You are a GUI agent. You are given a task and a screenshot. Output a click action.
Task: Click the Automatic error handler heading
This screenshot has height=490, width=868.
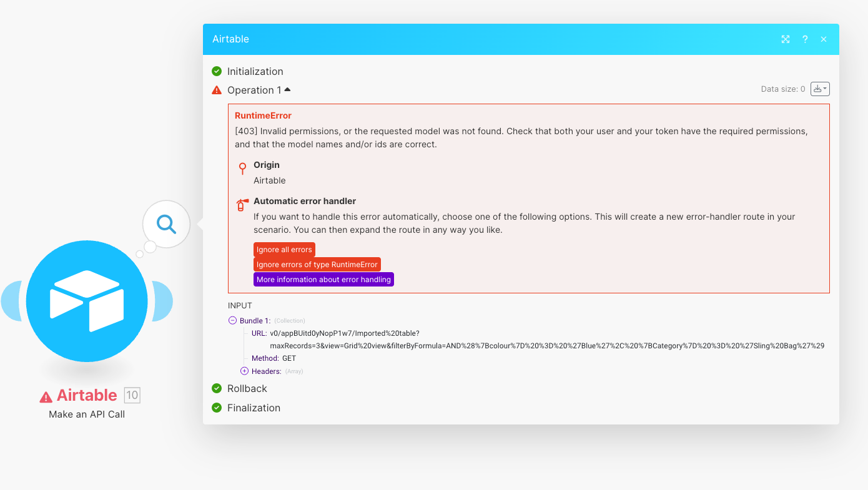(305, 201)
